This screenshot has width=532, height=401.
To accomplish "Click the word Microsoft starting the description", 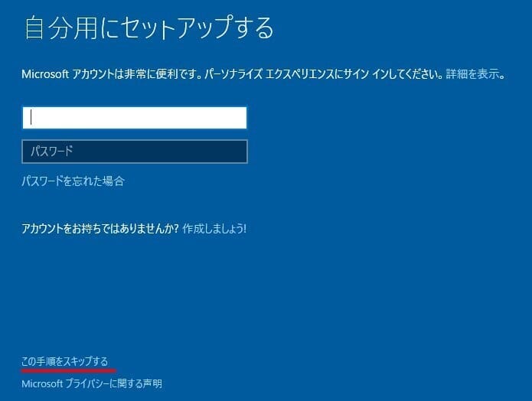I will coord(45,75).
